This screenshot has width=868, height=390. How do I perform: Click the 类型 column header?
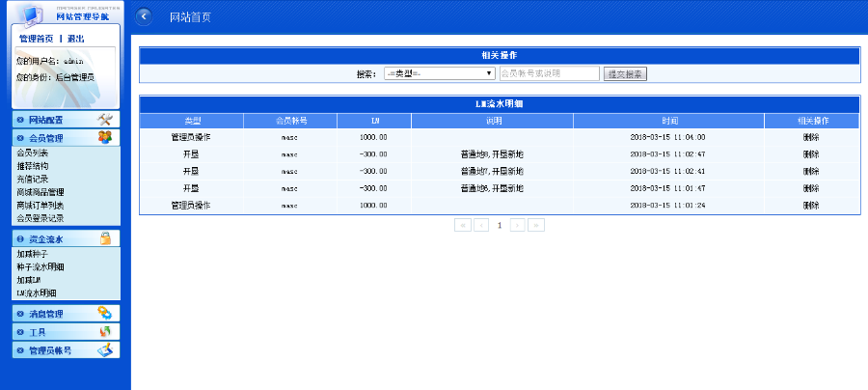pos(191,121)
